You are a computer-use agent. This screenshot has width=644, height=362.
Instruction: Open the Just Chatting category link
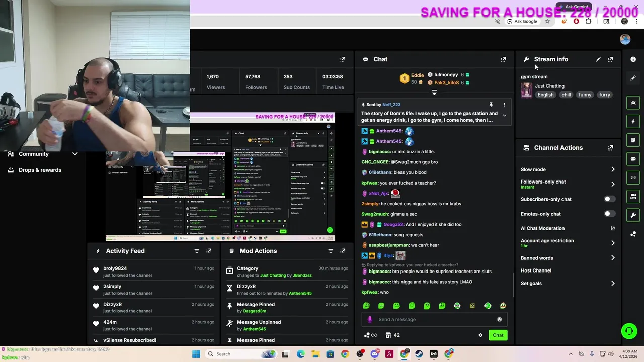point(549,86)
